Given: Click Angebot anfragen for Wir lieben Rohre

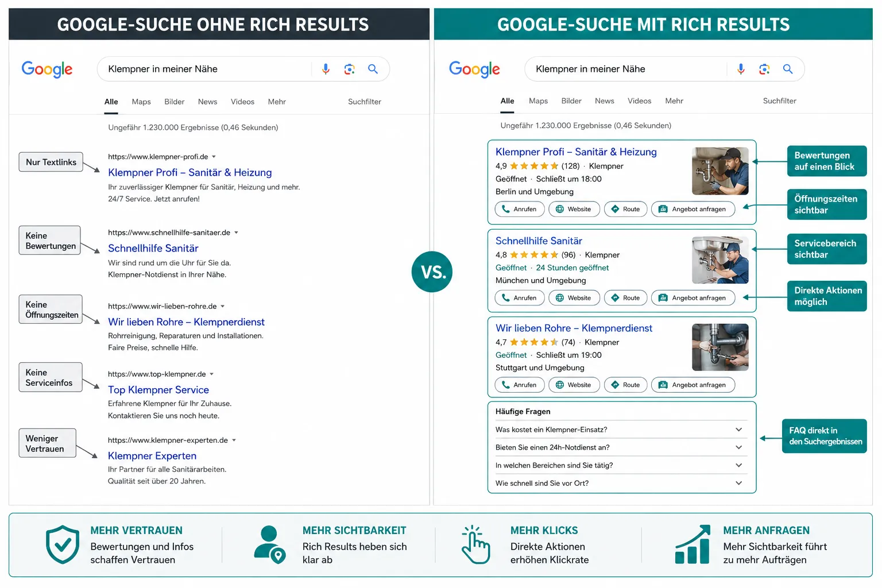Looking at the screenshot, I should (x=693, y=385).
